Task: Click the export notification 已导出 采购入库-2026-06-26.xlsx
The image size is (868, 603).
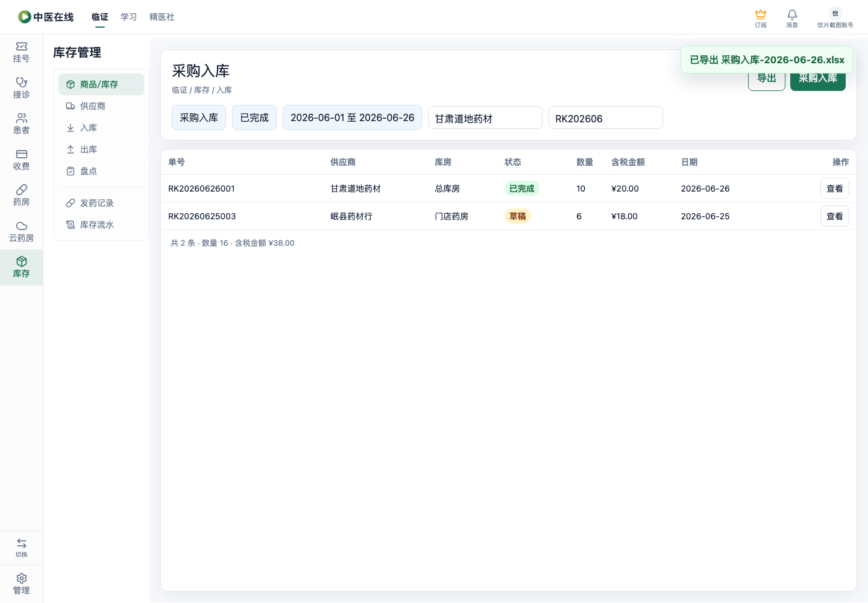Action: 767,60
